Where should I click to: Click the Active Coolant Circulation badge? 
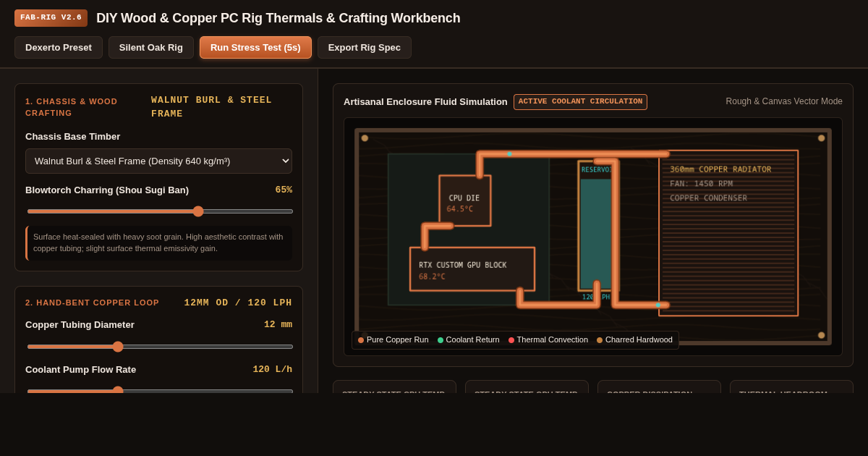tap(580, 102)
